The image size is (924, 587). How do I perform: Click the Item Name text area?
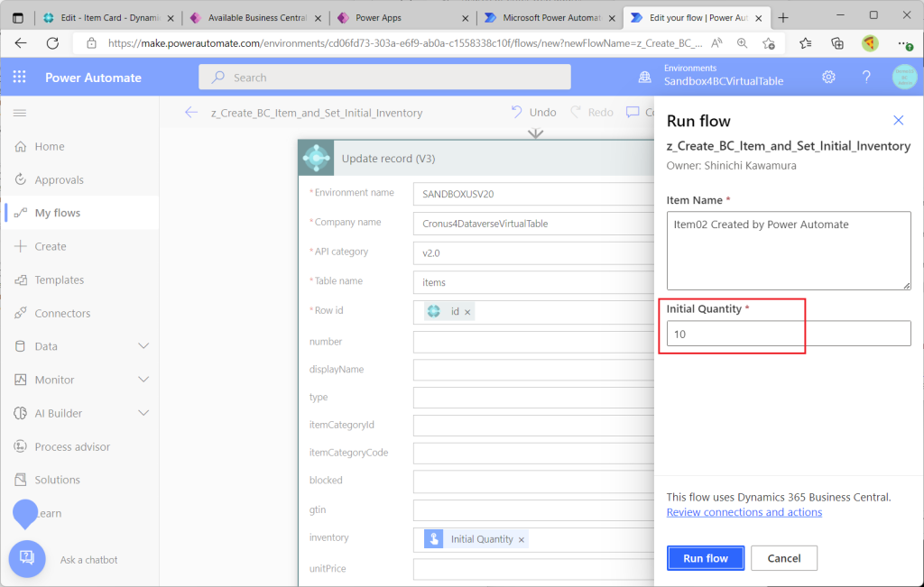pos(789,251)
